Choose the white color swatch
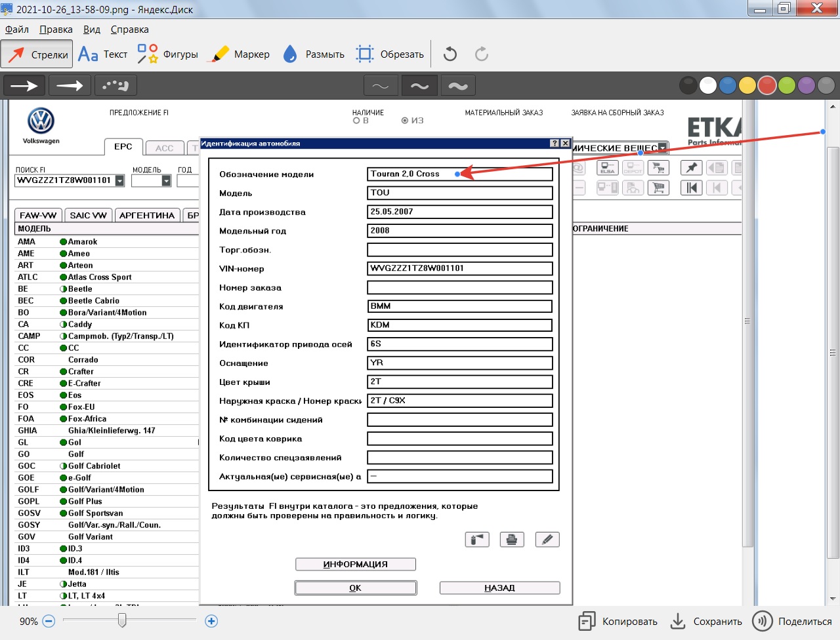Image resolution: width=840 pixels, height=640 pixels. [708, 85]
